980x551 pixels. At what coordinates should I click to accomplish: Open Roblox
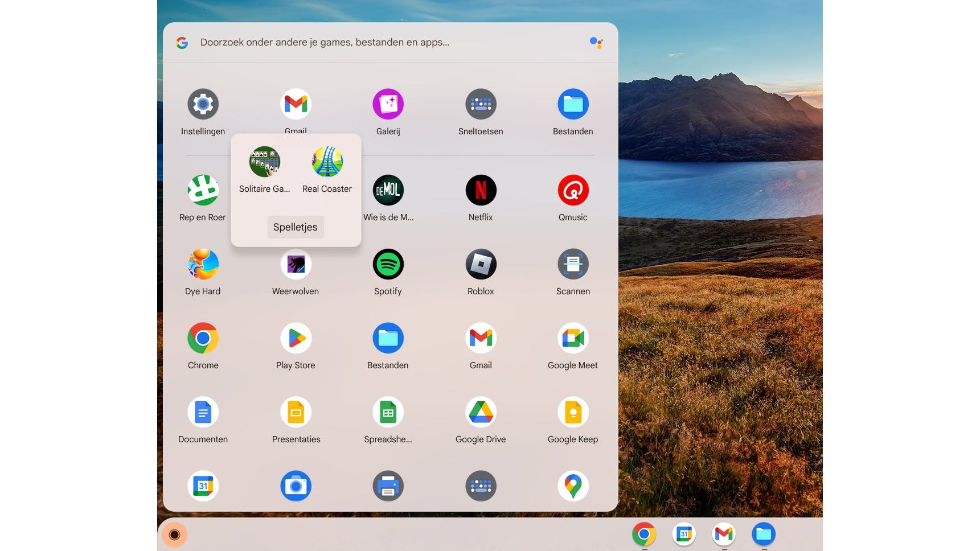(x=481, y=264)
